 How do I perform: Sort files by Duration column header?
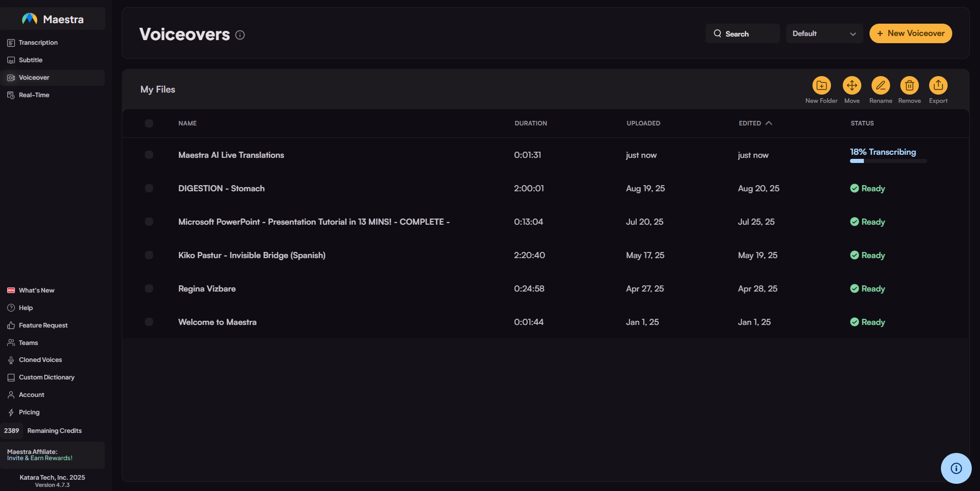click(x=530, y=123)
